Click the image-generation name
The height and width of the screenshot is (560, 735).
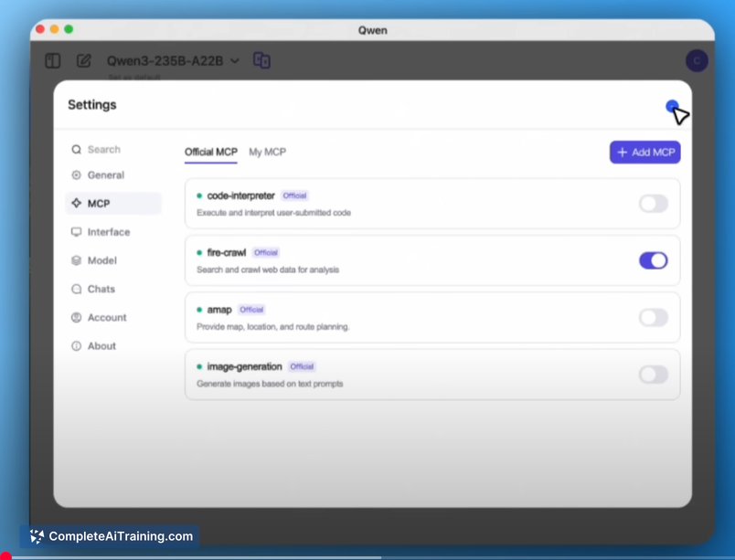pos(245,366)
